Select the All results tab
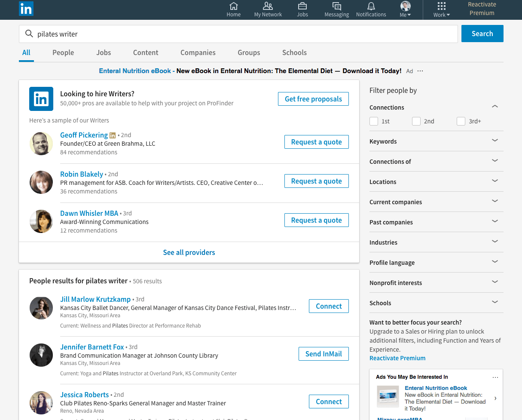The image size is (522, 420). point(26,52)
